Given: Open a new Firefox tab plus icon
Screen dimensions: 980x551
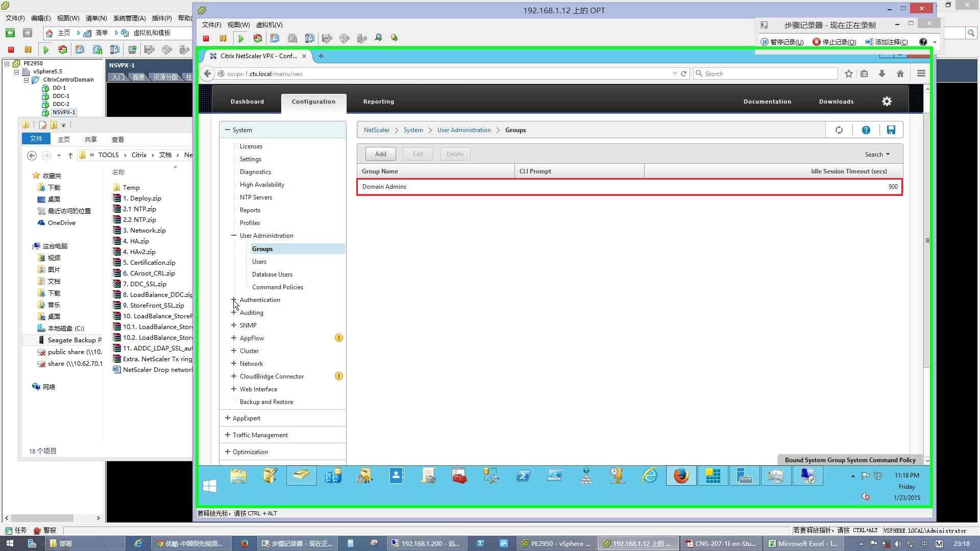Looking at the screenshot, I should (321, 56).
